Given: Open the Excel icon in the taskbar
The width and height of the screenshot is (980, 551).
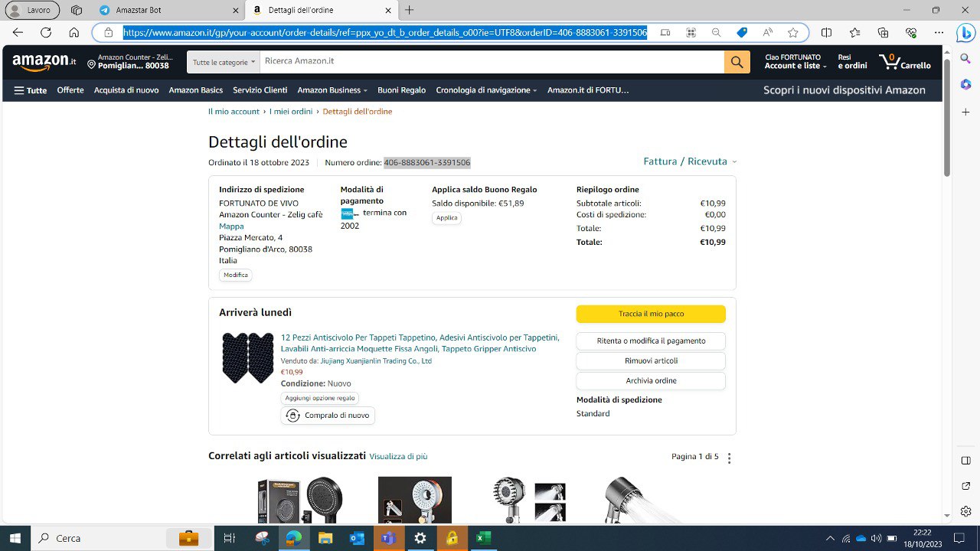Looking at the screenshot, I should tap(483, 538).
